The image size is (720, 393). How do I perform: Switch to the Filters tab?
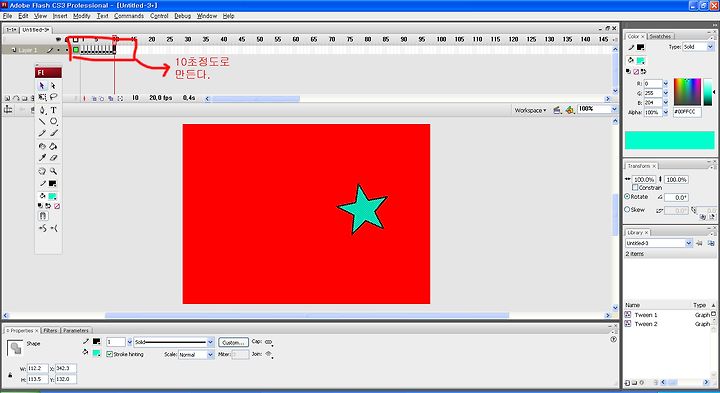pos(50,331)
